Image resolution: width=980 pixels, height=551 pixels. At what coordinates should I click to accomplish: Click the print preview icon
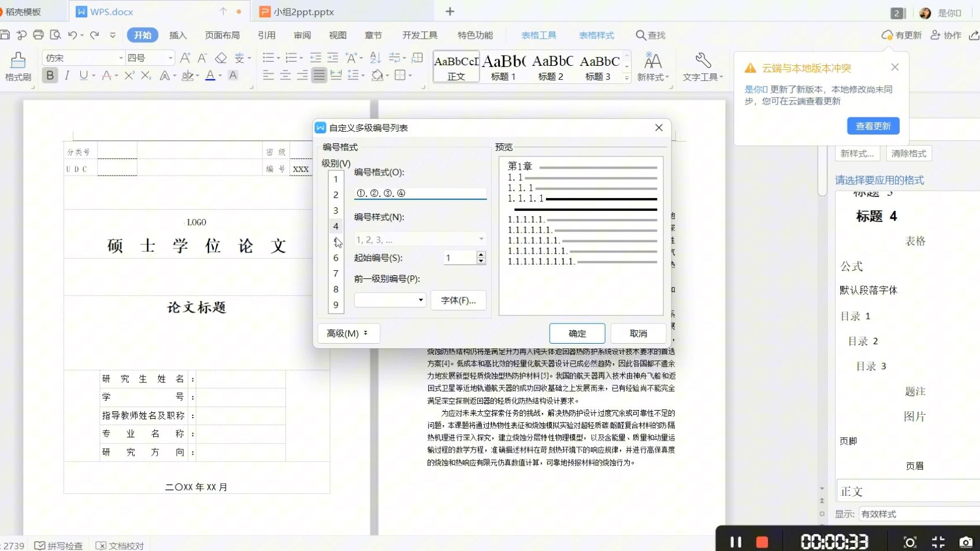(55, 35)
